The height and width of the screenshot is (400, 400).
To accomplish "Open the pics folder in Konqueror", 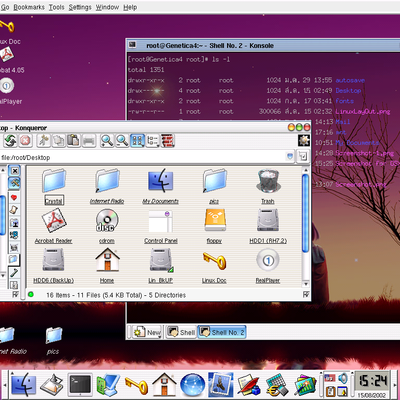I will 214,186.
